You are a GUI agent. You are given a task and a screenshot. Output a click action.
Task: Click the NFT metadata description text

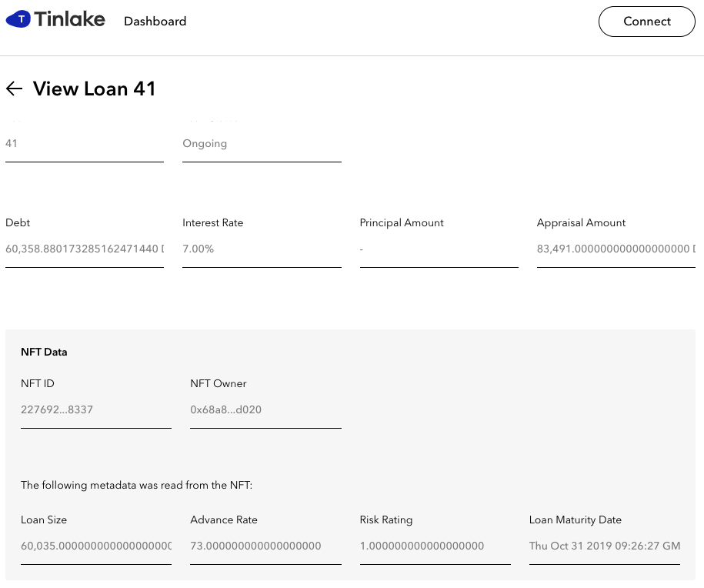[x=136, y=485]
